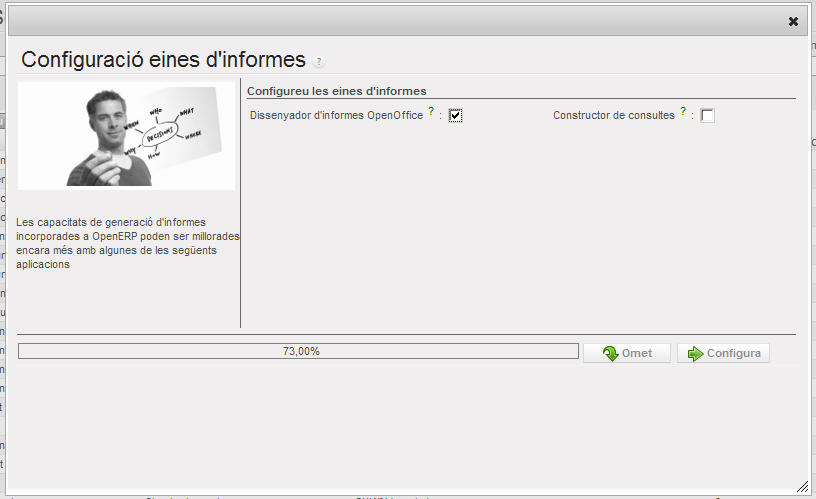816x499 pixels.
Task: Click the OpenERP description paragraph text
Action: tap(127, 243)
